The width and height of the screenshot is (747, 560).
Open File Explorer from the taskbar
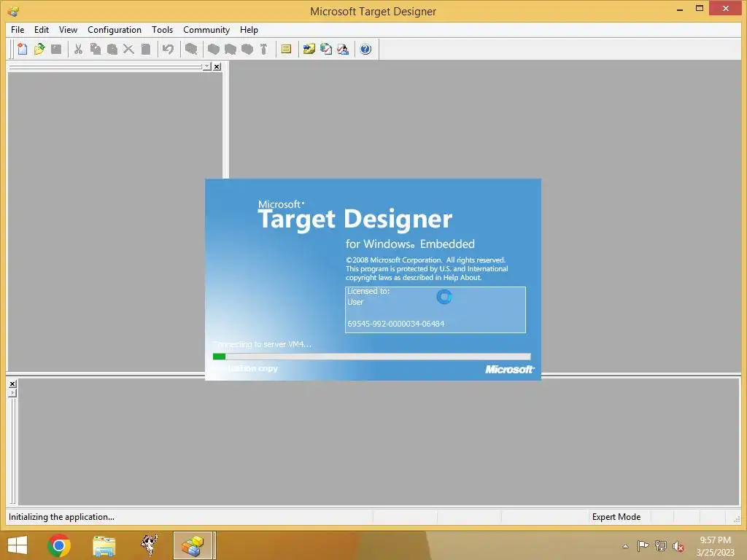point(104,545)
